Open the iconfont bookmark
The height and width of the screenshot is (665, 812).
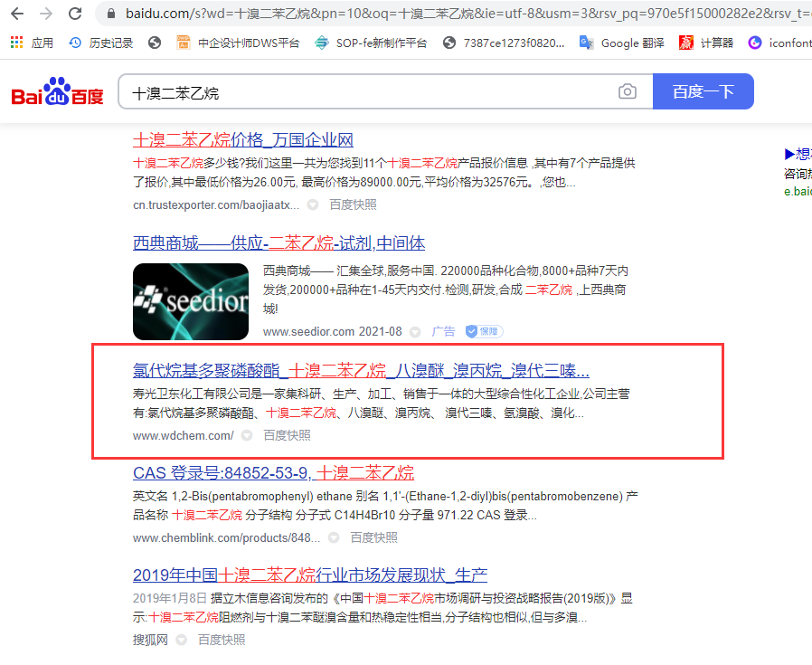779,43
